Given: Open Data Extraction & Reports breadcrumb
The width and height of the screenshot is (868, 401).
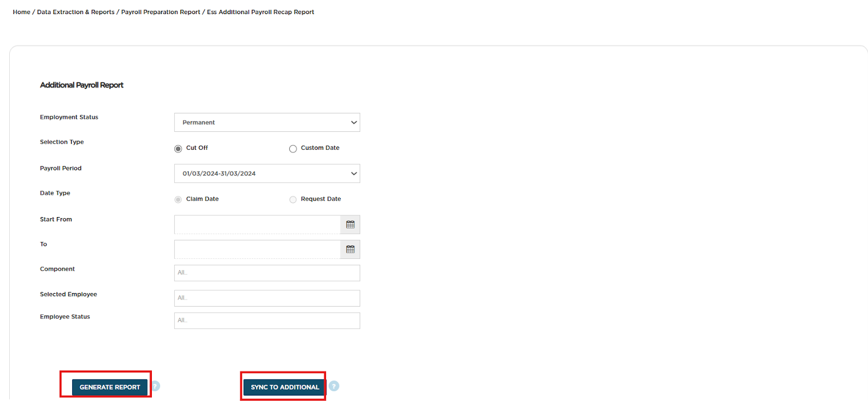Looking at the screenshot, I should (76, 12).
